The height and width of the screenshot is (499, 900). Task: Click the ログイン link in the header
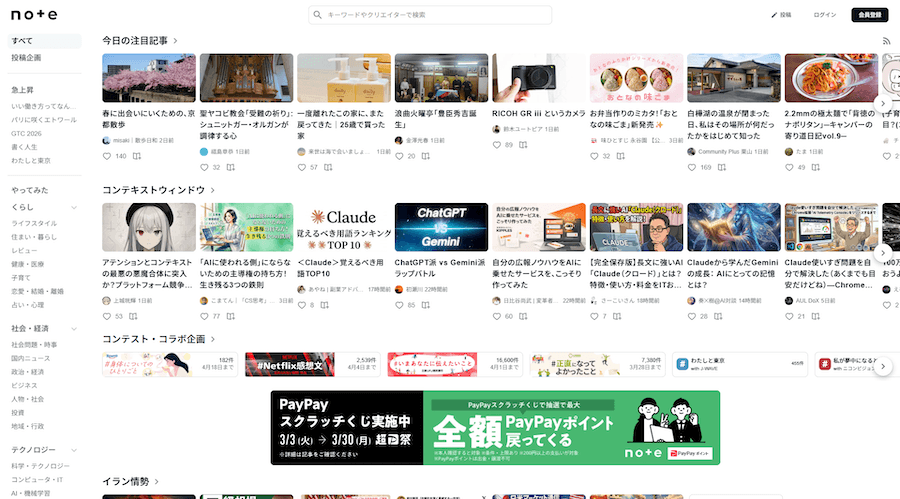tap(825, 15)
